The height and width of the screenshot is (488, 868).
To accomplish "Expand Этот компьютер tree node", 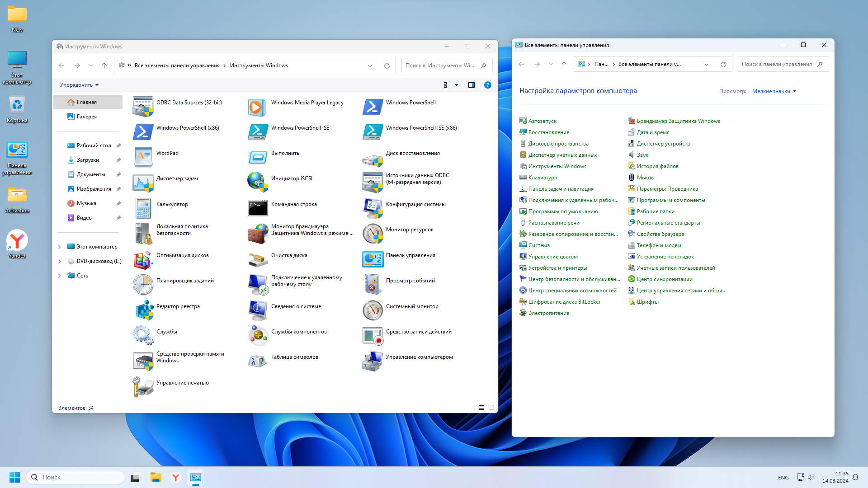I will tap(59, 247).
